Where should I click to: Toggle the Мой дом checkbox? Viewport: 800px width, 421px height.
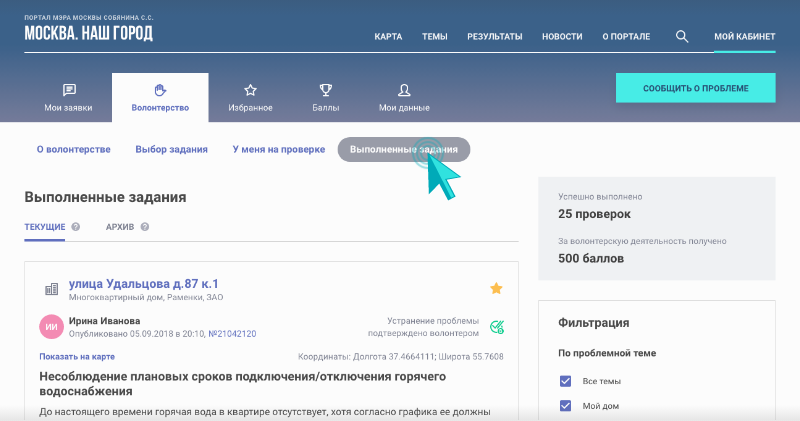(566, 405)
